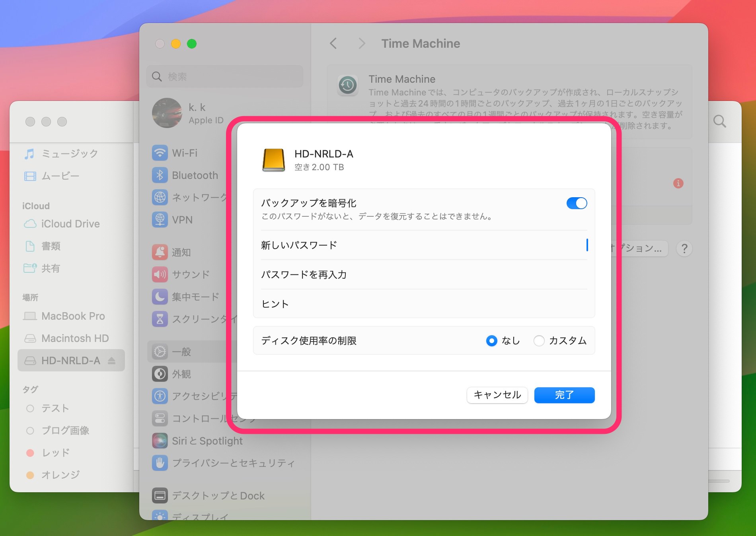Click the 検索 search field in Settings
Image resolution: width=756 pixels, height=536 pixels.
coord(225,76)
